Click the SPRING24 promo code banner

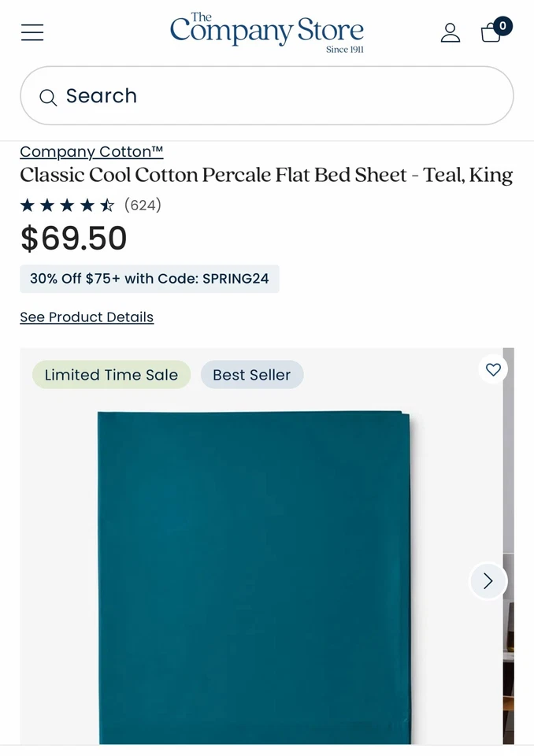(x=150, y=279)
